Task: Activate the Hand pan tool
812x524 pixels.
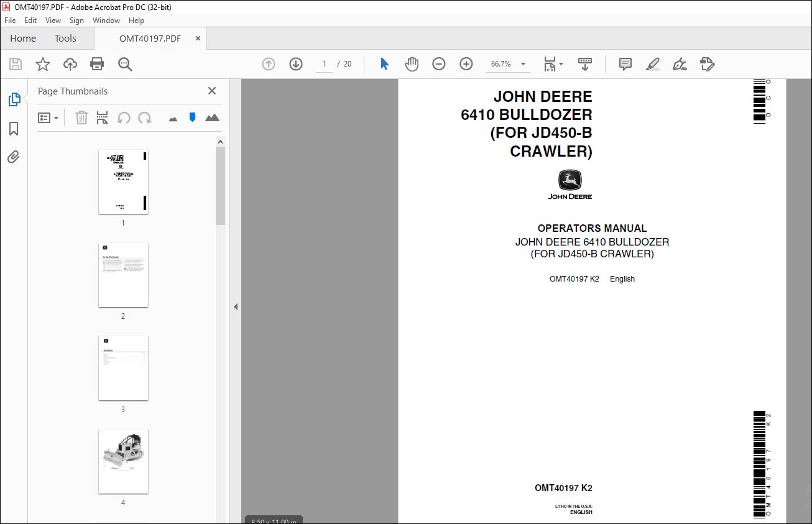Action: [x=412, y=64]
